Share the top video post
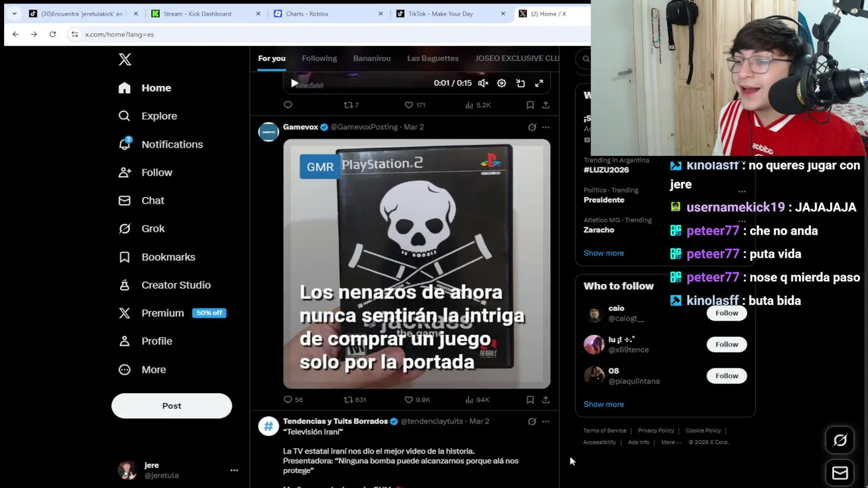Image resolution: width=868 pixels, height=488 pixels. (546, 105)
